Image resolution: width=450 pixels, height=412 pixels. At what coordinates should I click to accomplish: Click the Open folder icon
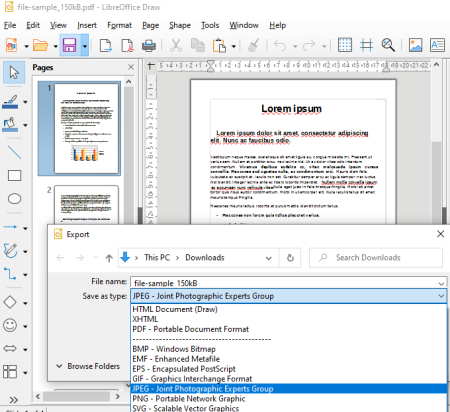click(40, 45)
